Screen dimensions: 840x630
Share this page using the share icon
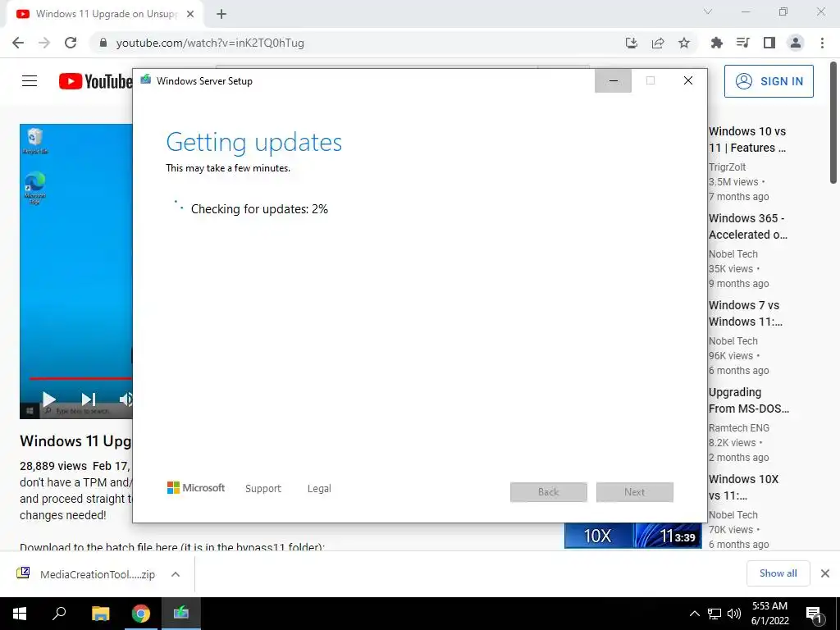tap(658, 43)
